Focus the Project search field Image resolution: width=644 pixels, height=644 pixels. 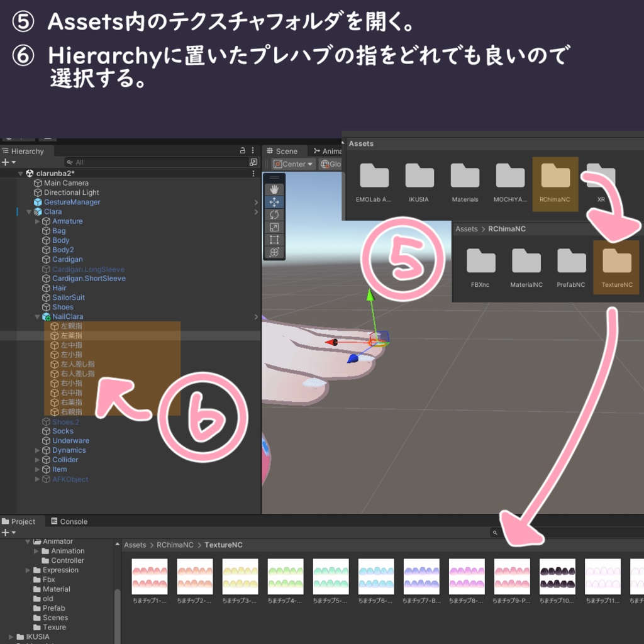tap(567, 533)
